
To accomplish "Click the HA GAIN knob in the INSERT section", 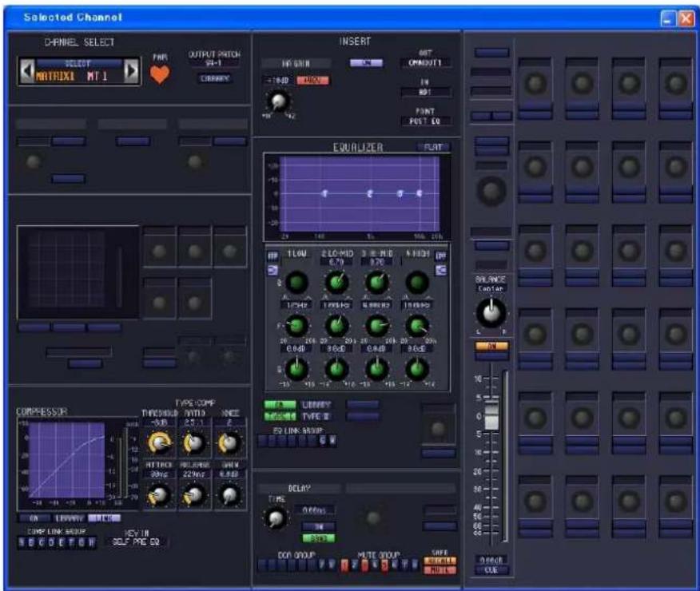I will (278, 101).
